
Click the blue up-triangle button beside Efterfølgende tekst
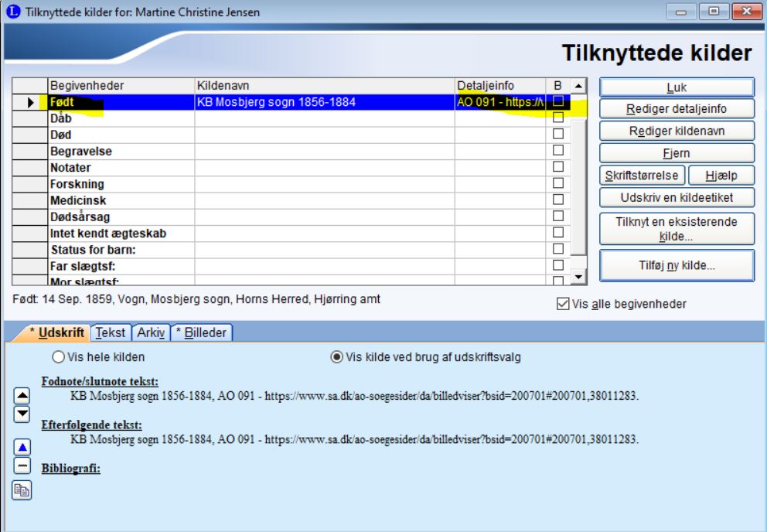[x=22, y=447]
